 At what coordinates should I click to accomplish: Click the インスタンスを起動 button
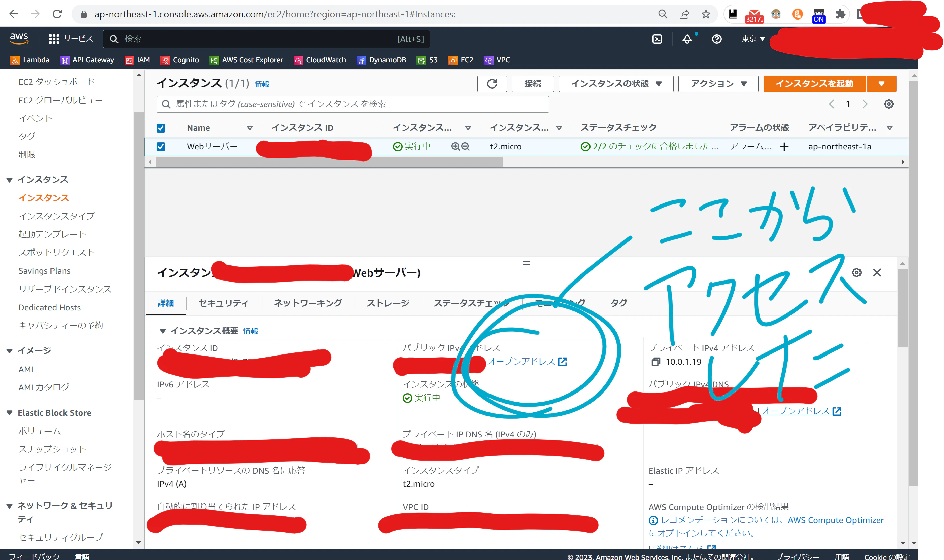(814, 84)
